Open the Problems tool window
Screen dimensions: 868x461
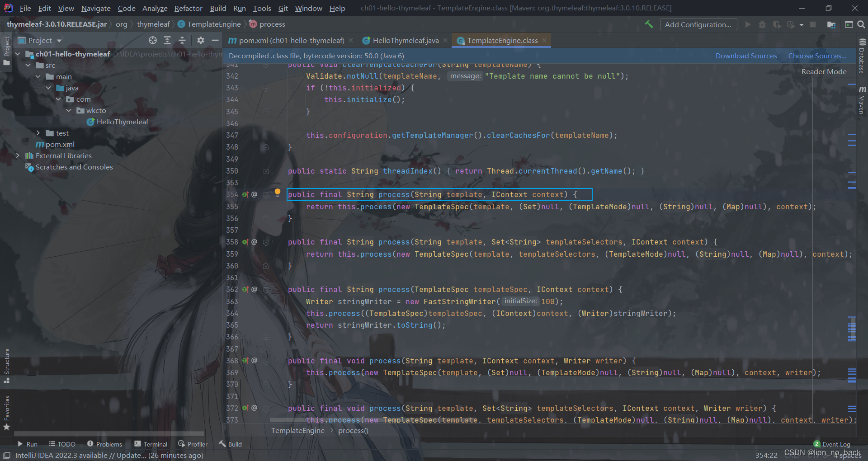(104, 444)
